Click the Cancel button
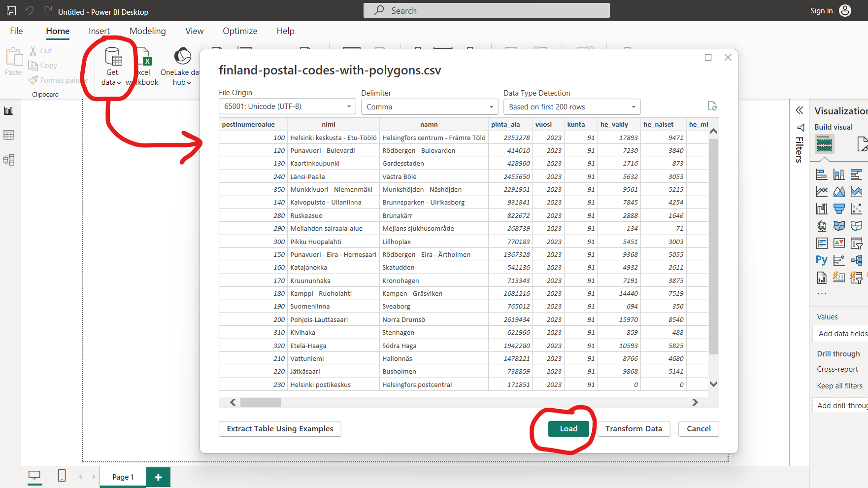Screen dimensions: 868x488 (x=699, y=429)
